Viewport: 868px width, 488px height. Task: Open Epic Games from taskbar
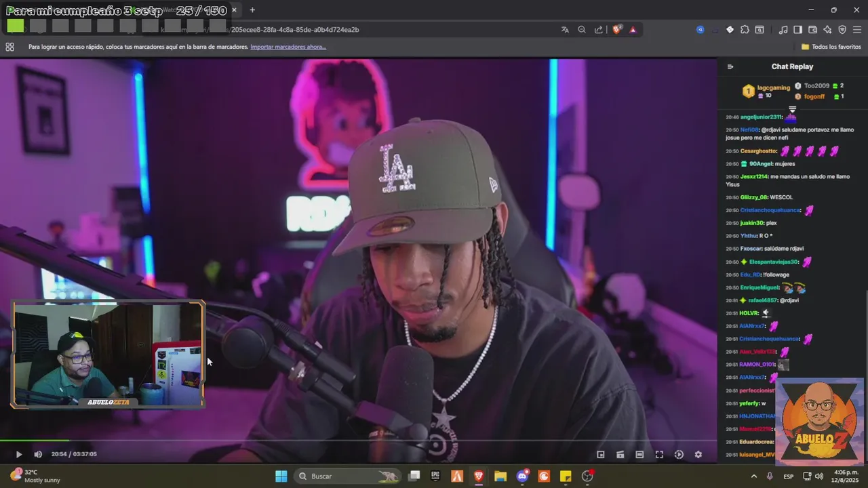tap(435, 476)
